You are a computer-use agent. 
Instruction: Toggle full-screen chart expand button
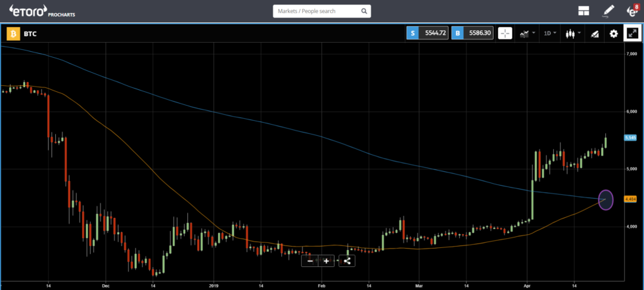(x=632, y=33)
